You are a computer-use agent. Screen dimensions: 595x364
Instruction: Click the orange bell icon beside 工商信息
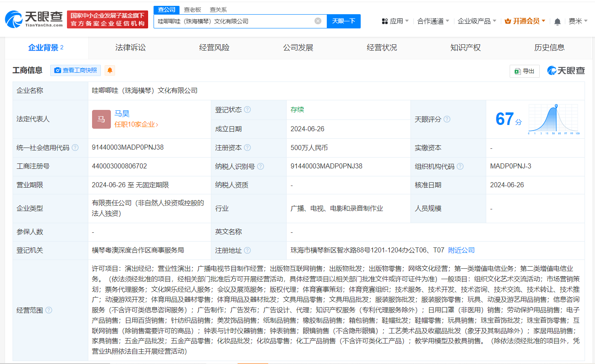[110, 70]
